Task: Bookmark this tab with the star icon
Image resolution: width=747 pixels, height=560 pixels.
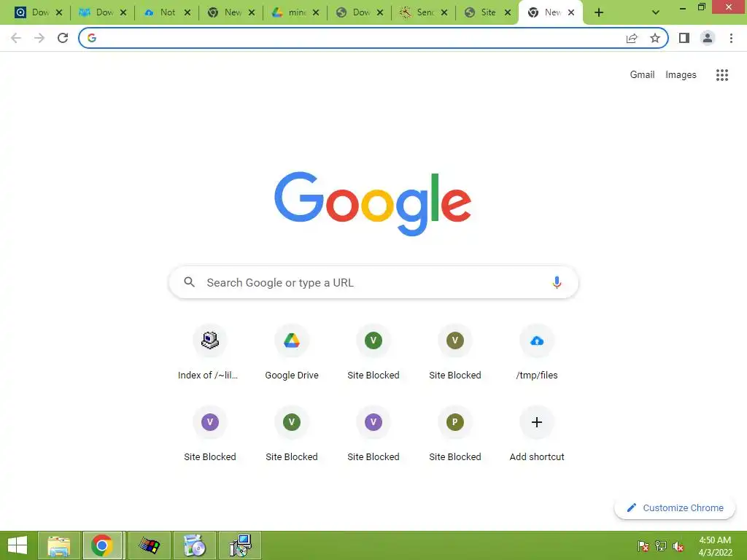Action: [x=655, y=38]
